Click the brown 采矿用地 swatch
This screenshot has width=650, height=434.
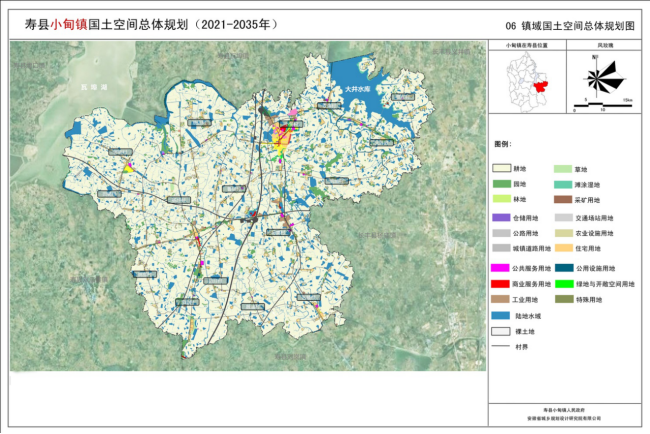coord(566,200)
